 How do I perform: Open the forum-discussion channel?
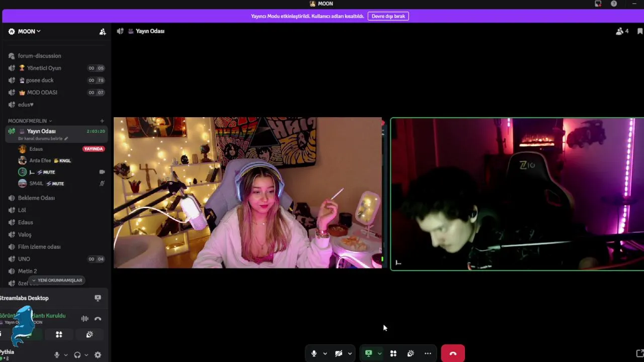click(x=39, y=56)
